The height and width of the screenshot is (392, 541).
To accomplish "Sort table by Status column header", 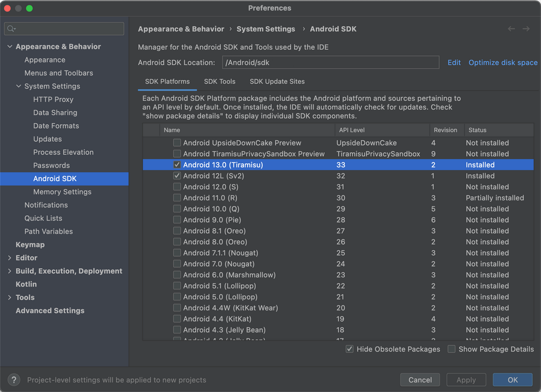I will (x=499, y=130).
